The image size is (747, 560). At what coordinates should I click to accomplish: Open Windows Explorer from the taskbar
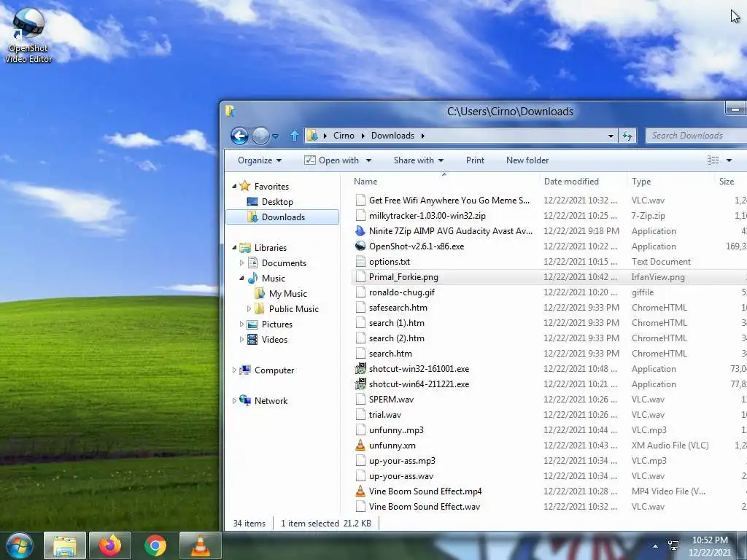tap(65, 545)
